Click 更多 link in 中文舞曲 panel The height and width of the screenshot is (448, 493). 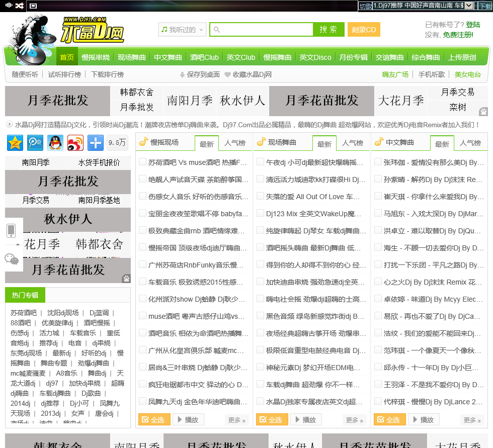click(472, 420)
